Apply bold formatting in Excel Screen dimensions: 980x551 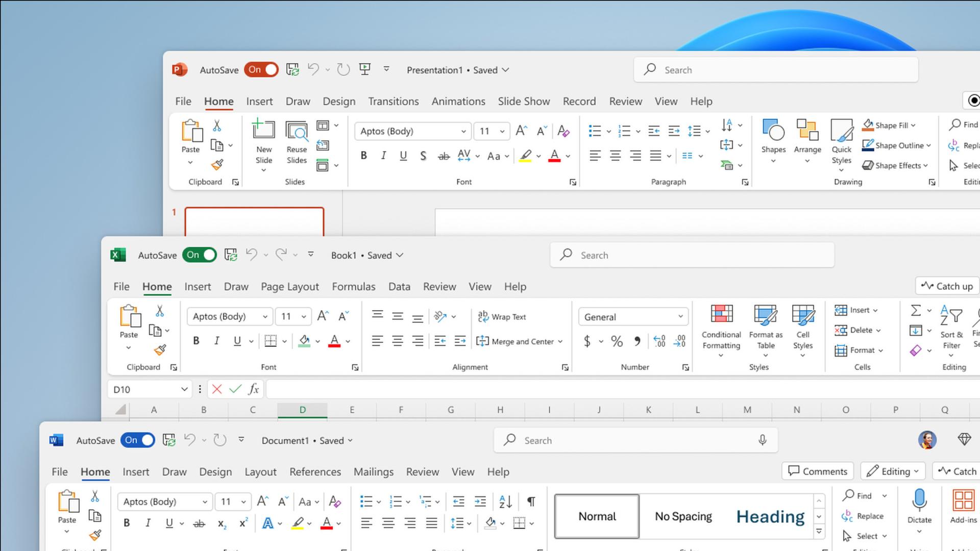196,341
